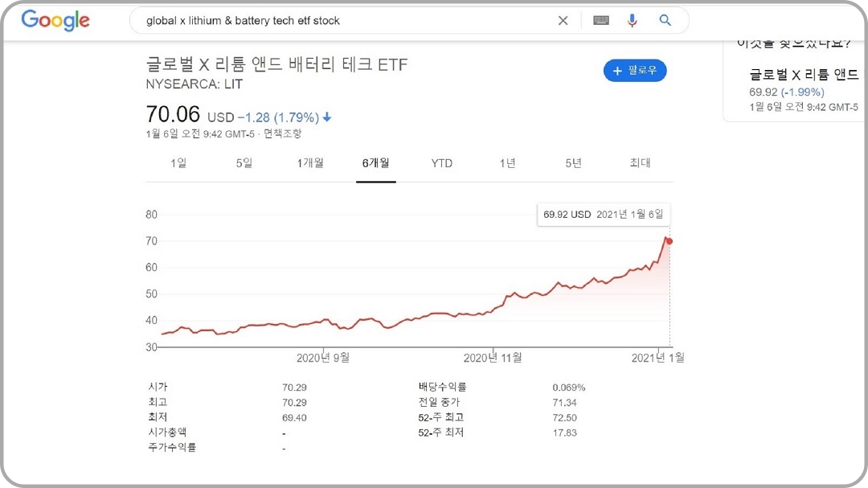The image size is (868, 488).
Task: Select the YTD chart range tab
Action: pos(442,163)
